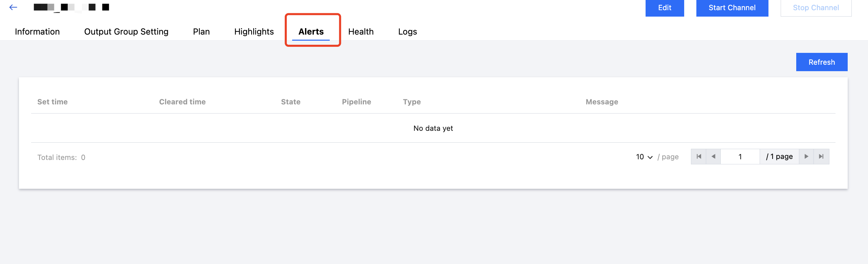View the Logs tab
This screenshot has height=264, width=868.
tap(408, 32)
